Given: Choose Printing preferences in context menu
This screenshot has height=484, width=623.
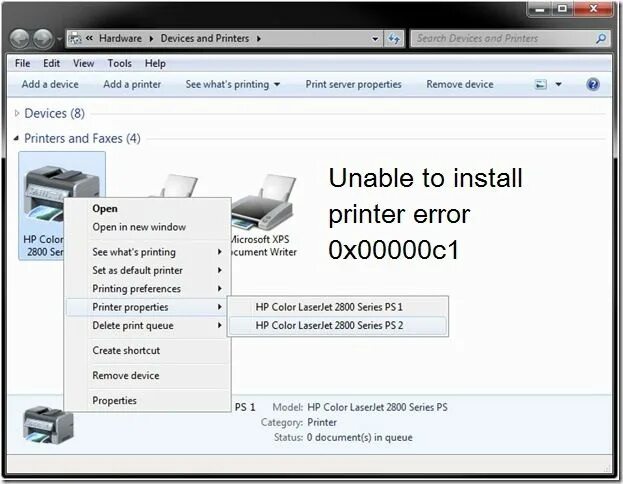Looking at the screenshot, I should click(x=147, y=289).
